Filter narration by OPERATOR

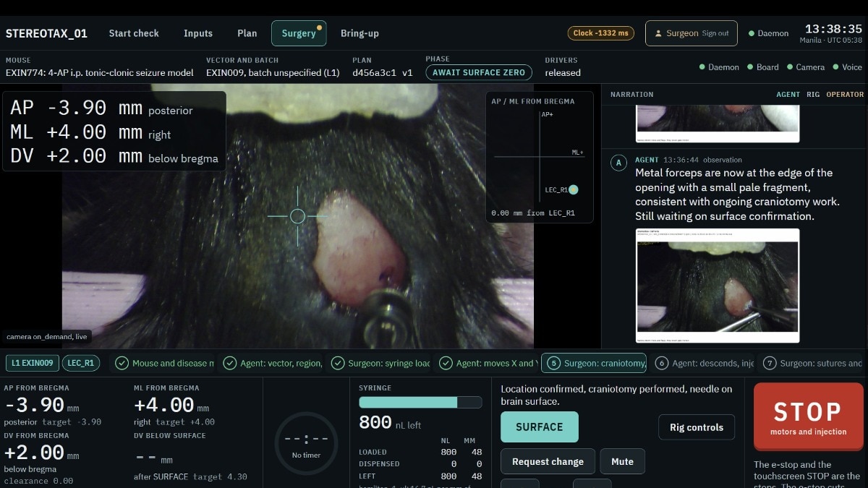pos(845,94)
